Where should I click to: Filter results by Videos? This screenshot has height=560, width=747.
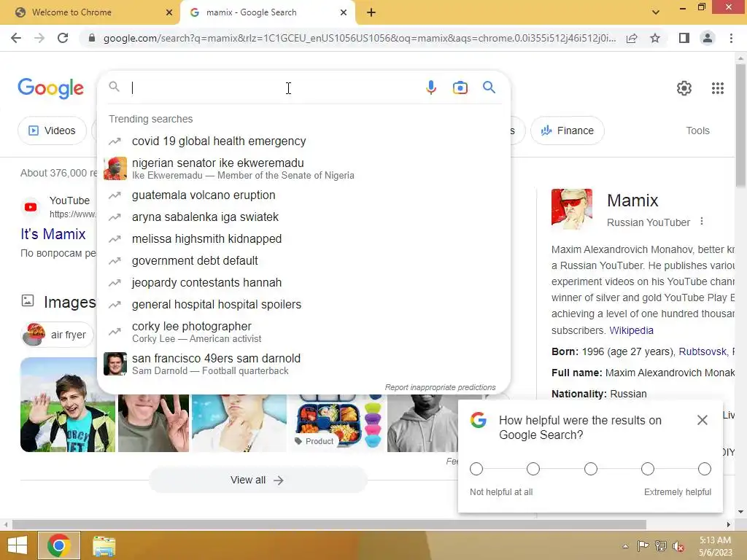pos(52,131)
